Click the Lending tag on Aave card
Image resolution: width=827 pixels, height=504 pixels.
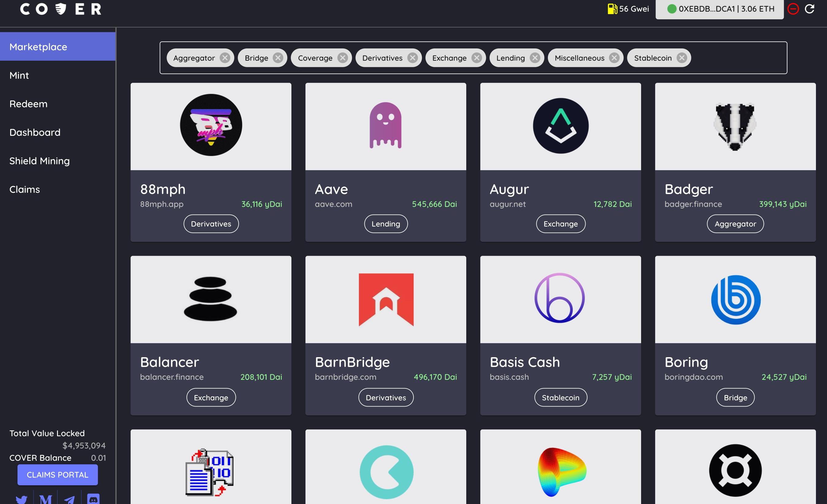[386, 224]
